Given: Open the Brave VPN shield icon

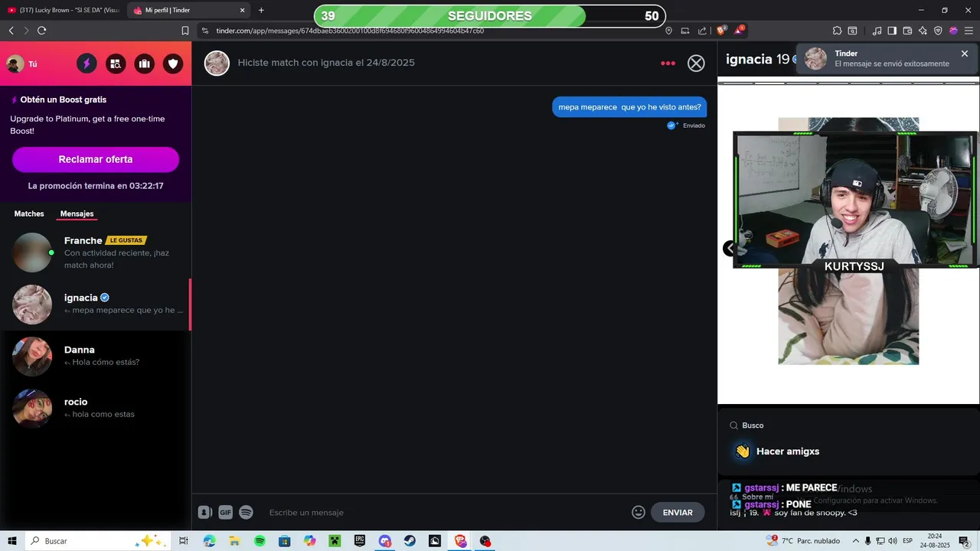Looking at the screenshot, I should [938, 31].
